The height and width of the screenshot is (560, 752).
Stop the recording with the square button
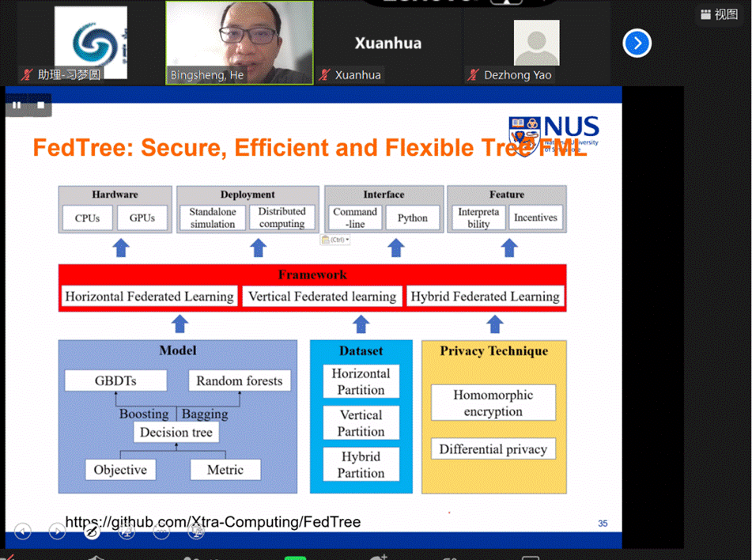(41, 105)
